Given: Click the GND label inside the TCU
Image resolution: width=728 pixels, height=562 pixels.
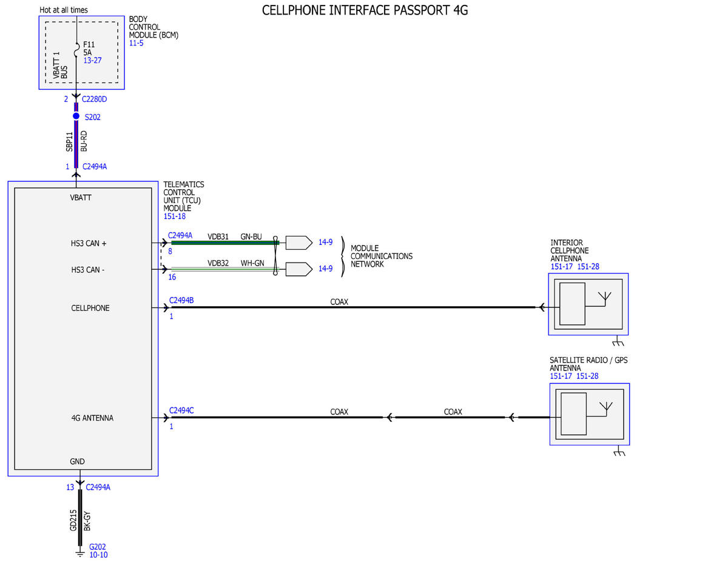Looking at the screenshot, I should [77, 461].
